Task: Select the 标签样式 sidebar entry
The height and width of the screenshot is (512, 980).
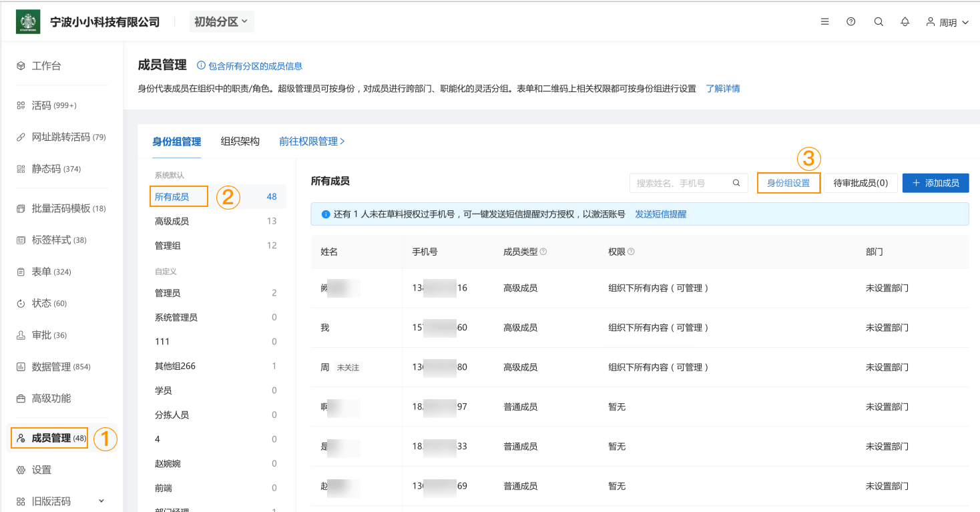Action: [x=43, y=240]
